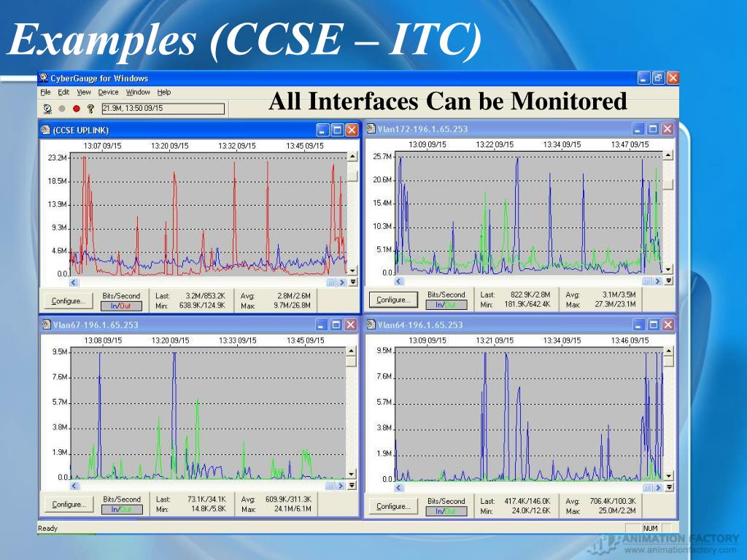Screen dimensions: 747x560
Task: Open the Device menu
Action: coord(108,92)
